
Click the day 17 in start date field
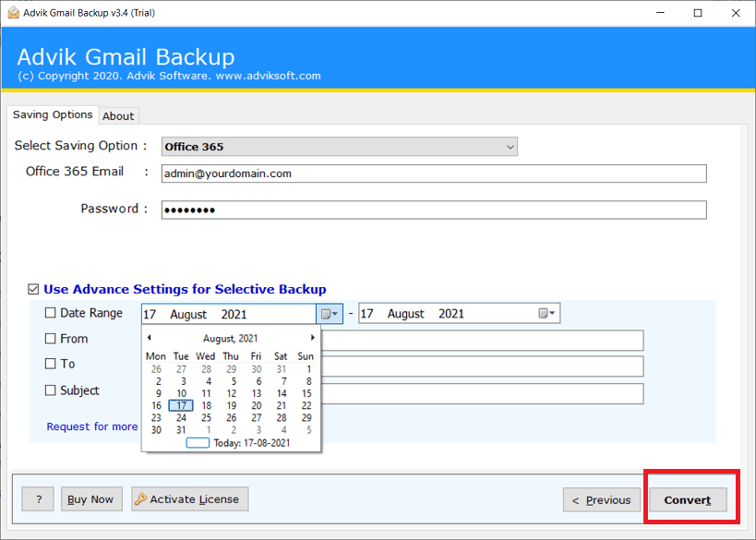150,315
